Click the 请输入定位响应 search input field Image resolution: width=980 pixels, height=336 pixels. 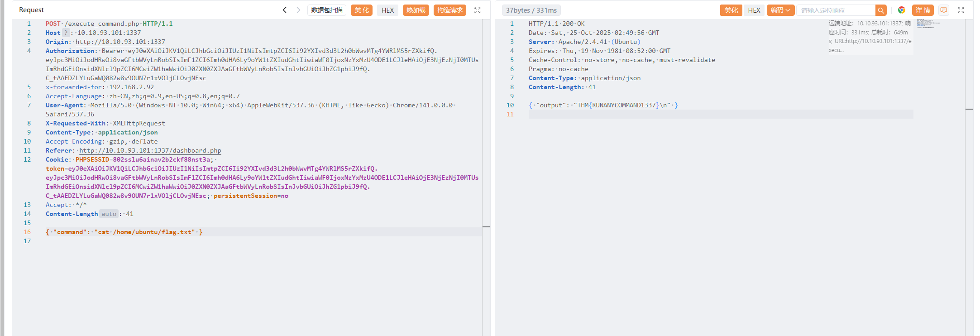pos(835,10)
